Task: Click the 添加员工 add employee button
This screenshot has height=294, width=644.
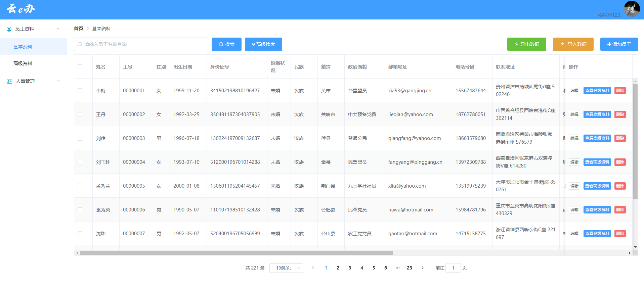Action: (619, 44)
